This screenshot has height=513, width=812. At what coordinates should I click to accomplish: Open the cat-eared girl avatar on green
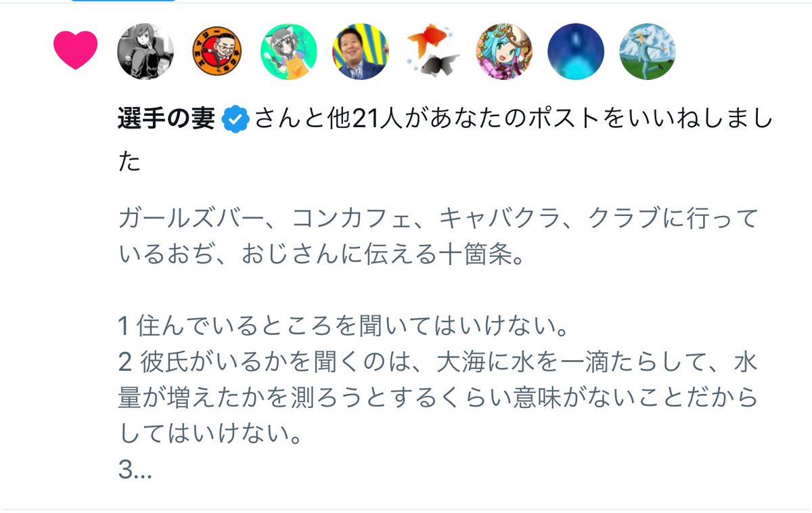[x=289, y=51]
